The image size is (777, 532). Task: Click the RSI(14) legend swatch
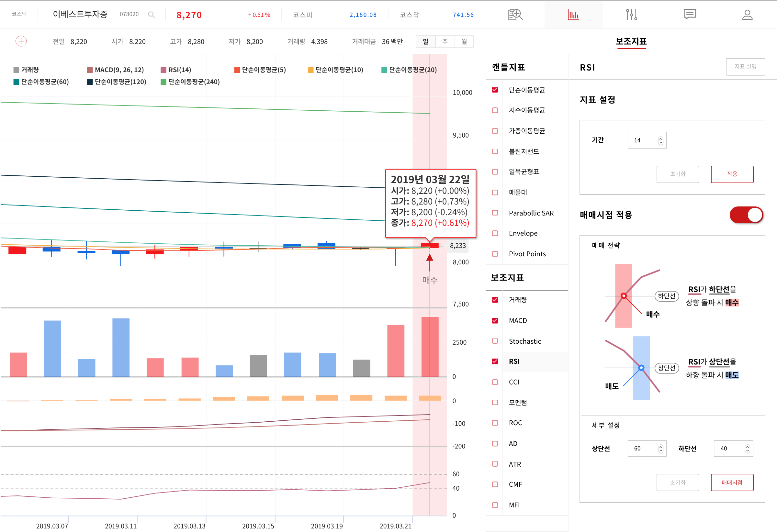click(163, 70)
